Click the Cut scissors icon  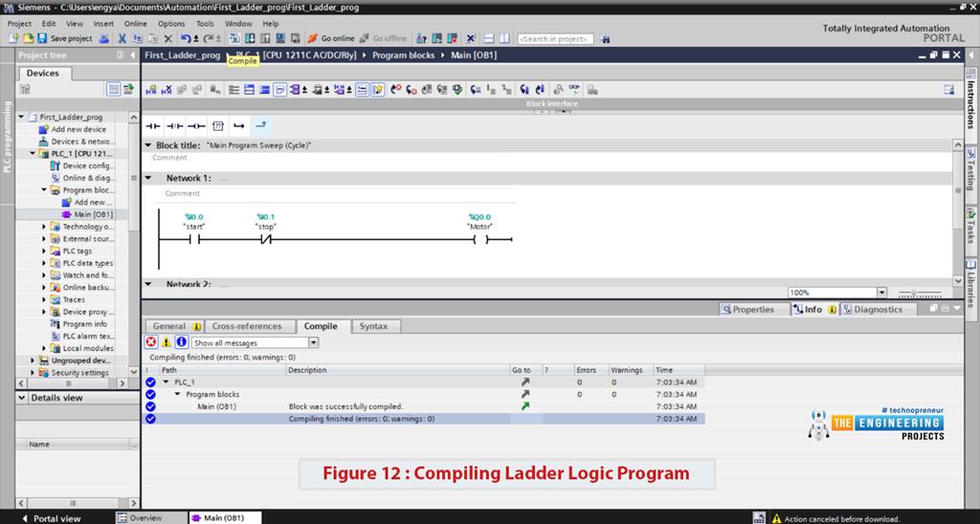coord(122,38)
